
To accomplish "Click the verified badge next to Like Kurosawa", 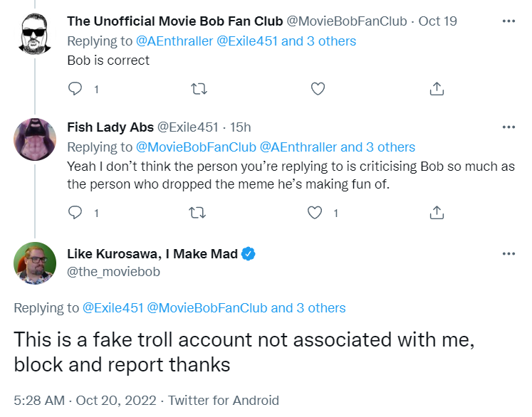I will click(249, 254).
